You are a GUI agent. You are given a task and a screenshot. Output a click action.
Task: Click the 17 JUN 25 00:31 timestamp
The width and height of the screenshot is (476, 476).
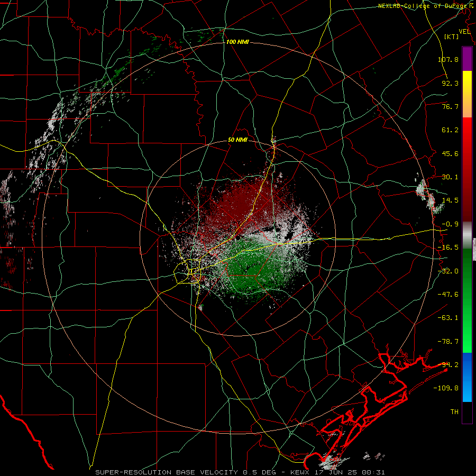point(349,472)
